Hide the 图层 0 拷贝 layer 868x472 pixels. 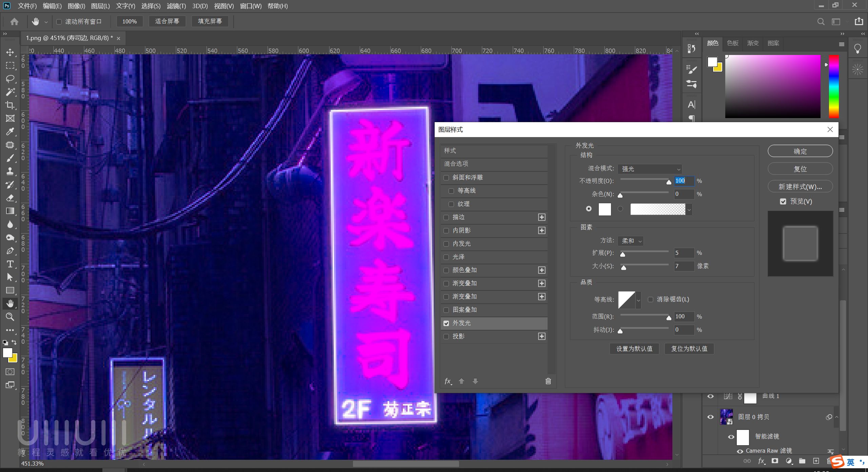tap(710, 417)
